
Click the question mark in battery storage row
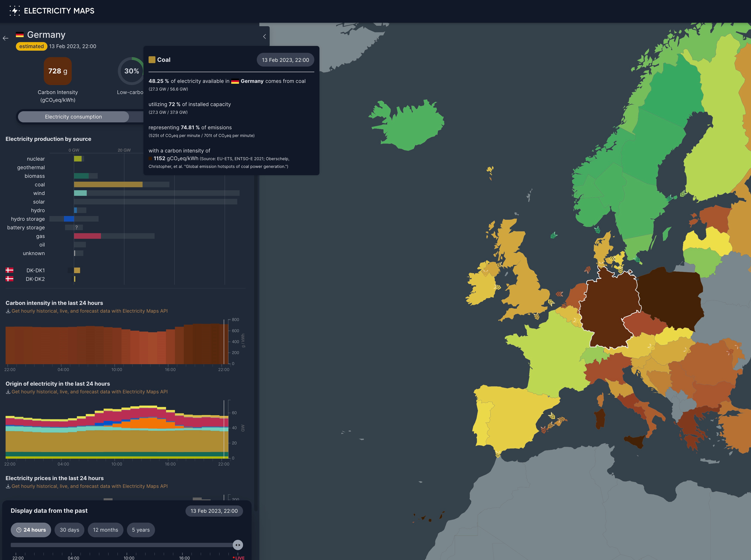point(77,227)
